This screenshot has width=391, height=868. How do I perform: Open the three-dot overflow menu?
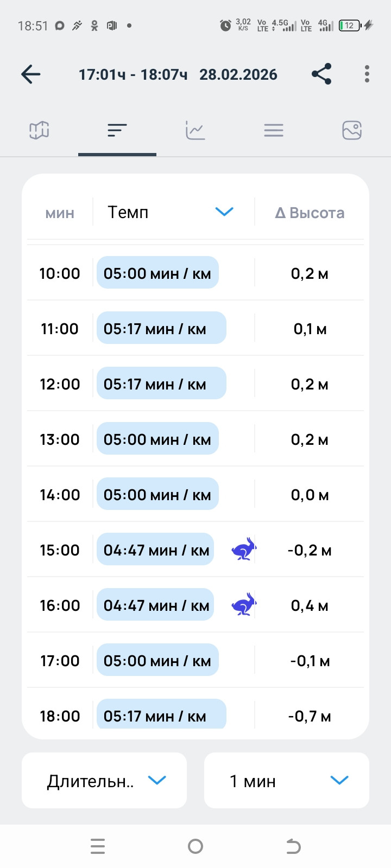367,74
